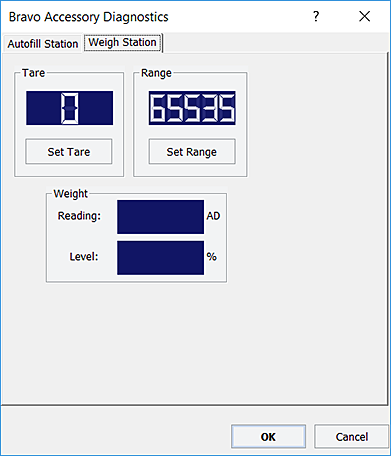Open help via question mark icon
391x456 pixels.
316,16
